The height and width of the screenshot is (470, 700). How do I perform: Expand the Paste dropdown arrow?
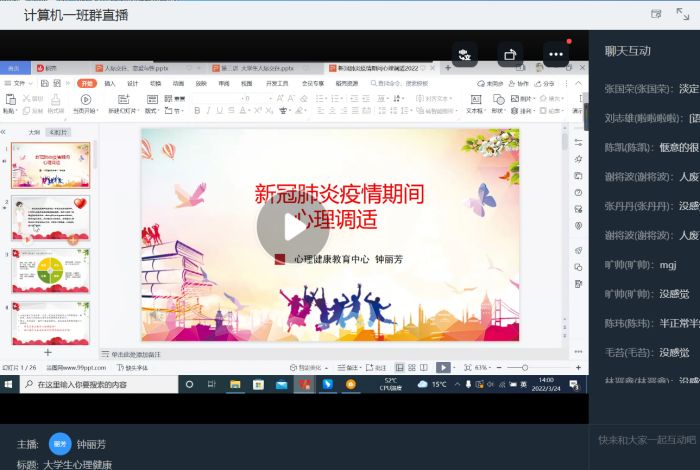(x=17, y=111)
